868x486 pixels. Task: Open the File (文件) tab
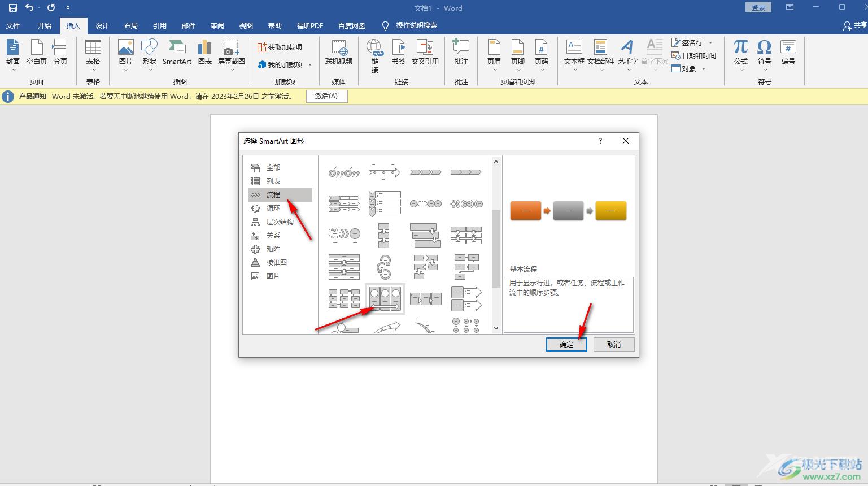pyautogui.click(x=13, y=25)
